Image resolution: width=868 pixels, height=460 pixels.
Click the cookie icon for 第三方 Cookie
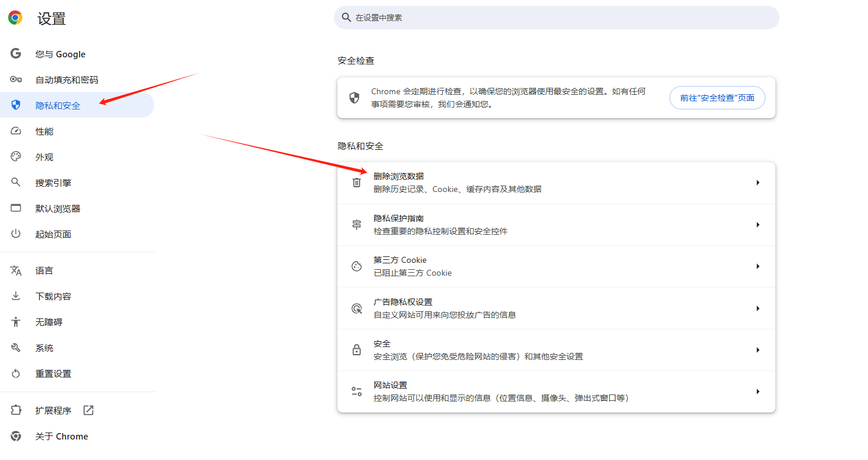click(357, 266)
